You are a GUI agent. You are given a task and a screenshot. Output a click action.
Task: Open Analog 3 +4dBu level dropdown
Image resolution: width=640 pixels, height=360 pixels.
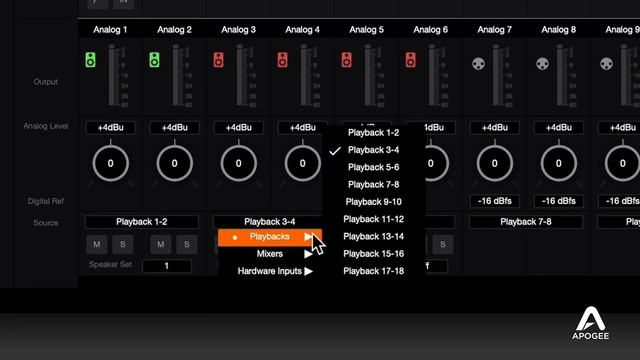(x=239, y=128)
